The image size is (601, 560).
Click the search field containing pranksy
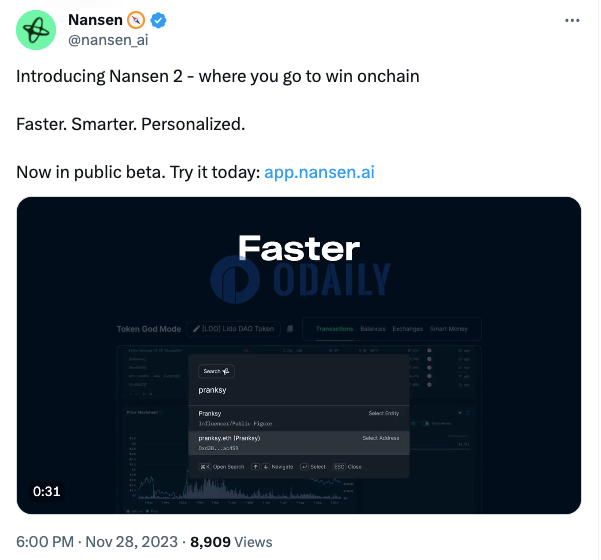298,388
